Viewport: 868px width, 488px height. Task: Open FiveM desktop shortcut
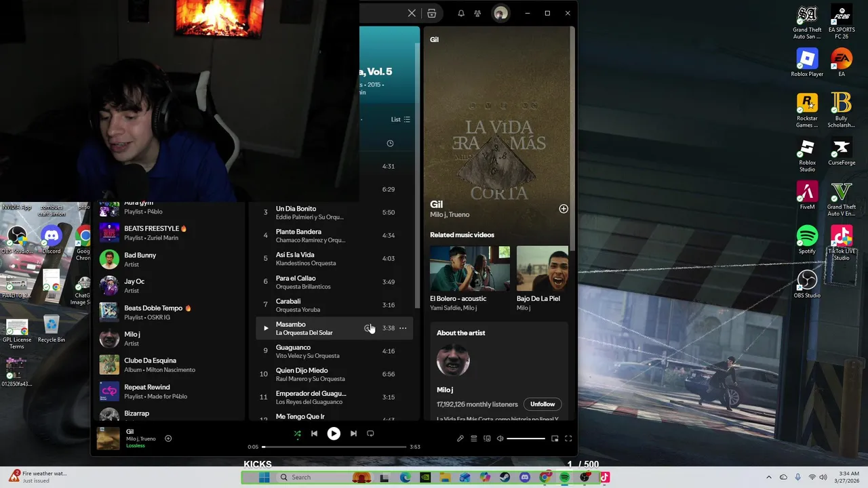coord(807,195)
